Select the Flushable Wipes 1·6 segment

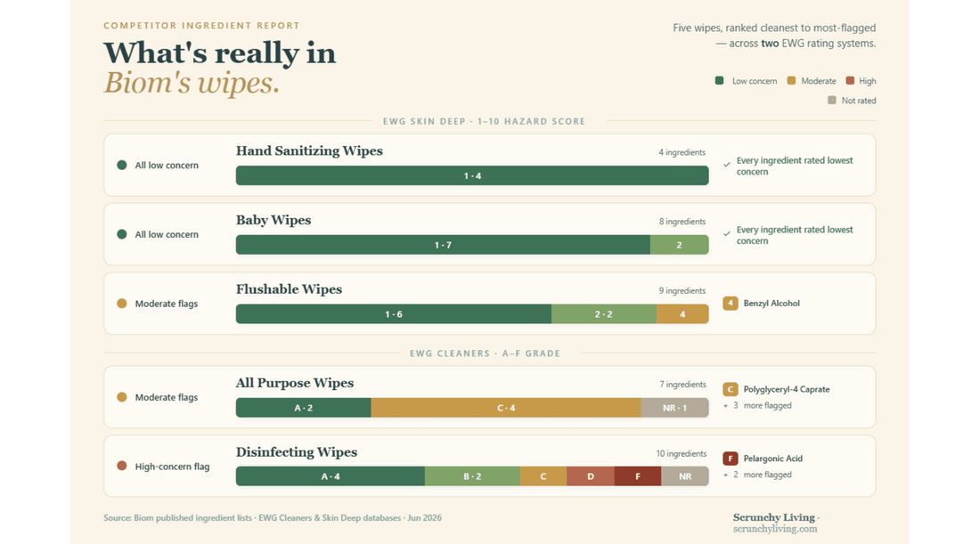pos(393,314)
